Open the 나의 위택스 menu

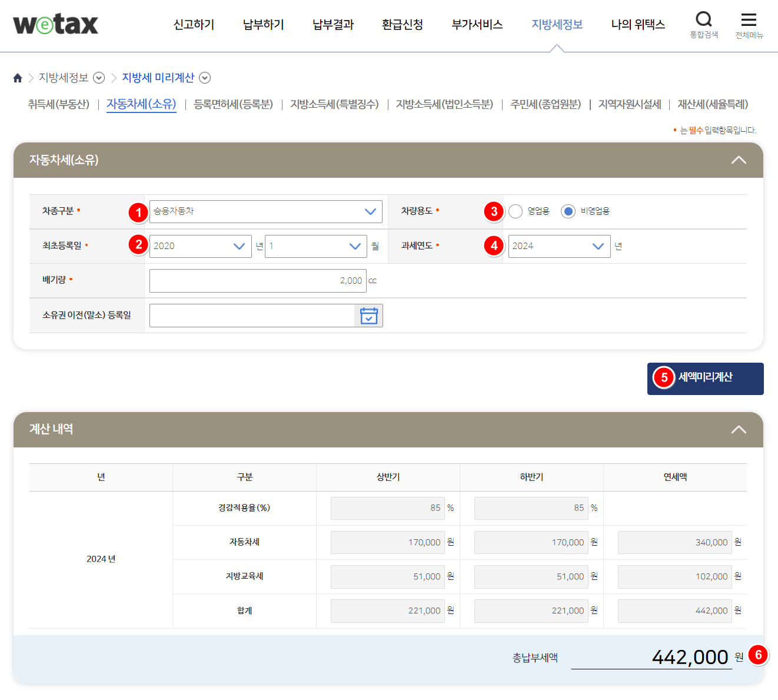[x=638, y=25]
